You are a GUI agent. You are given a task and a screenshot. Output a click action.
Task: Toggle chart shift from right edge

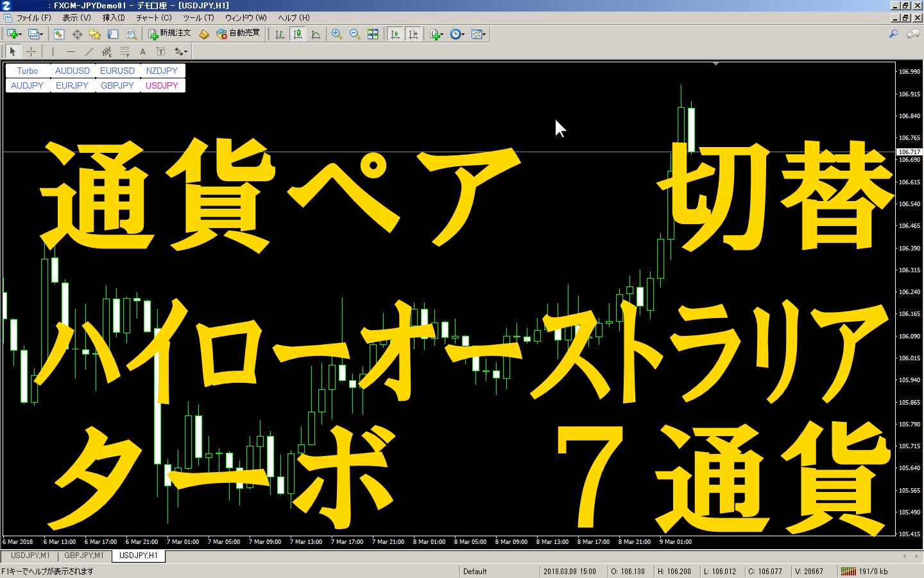[x=413, y=34]
